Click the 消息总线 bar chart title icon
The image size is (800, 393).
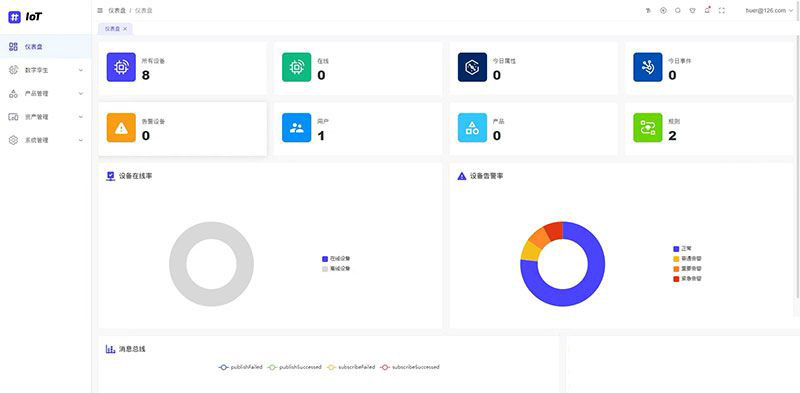(x=110, y=349)
